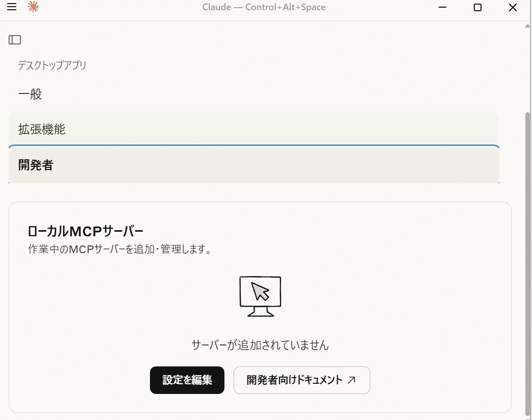
Task: Select the 一般 settings tab
Action: (254, 94)
